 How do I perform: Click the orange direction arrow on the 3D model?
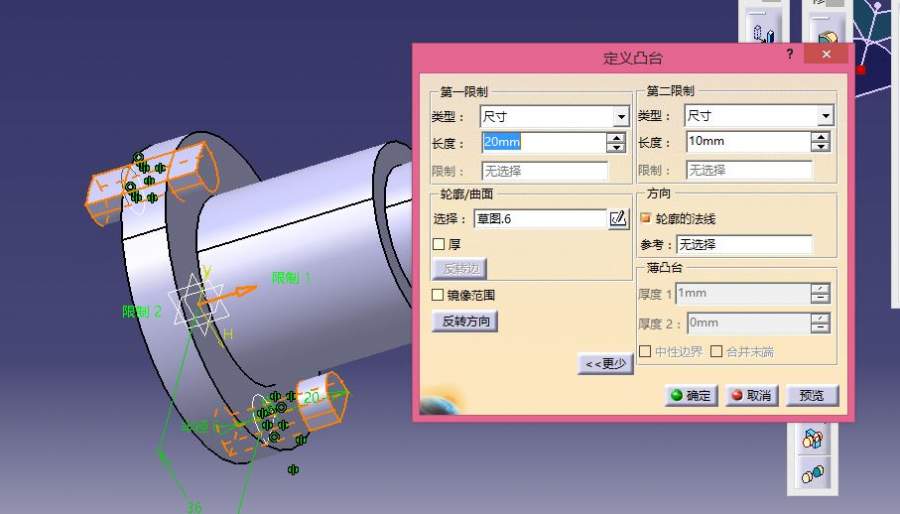(x=228, y=295)
